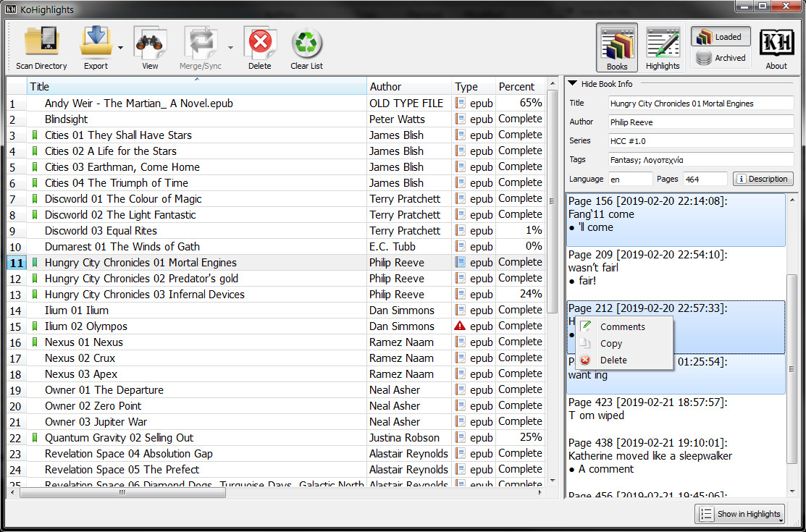Image resolution: width=806 pixels, height=532 pixels.
Task: Click the Title input field
Action: click(x=701, y=104)
